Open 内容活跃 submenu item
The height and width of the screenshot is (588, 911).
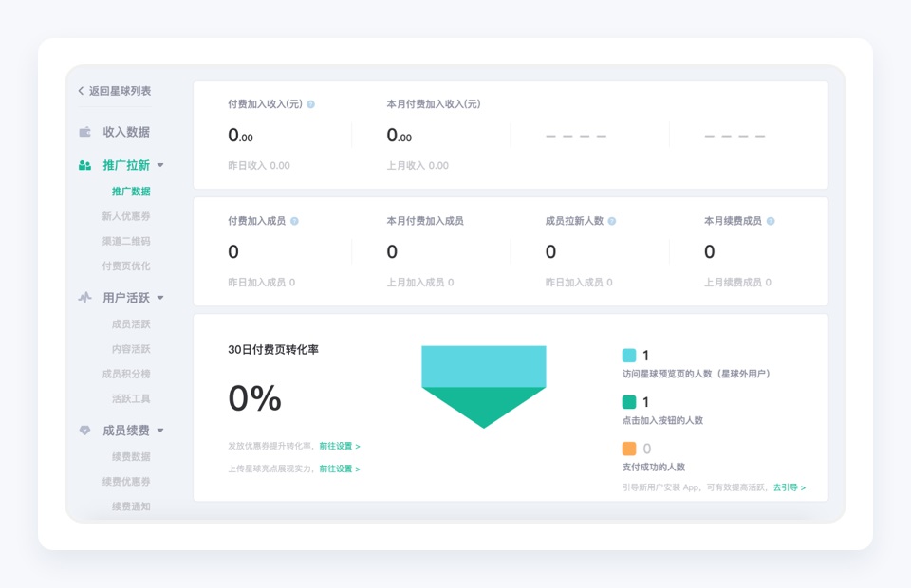pos(131,349)
